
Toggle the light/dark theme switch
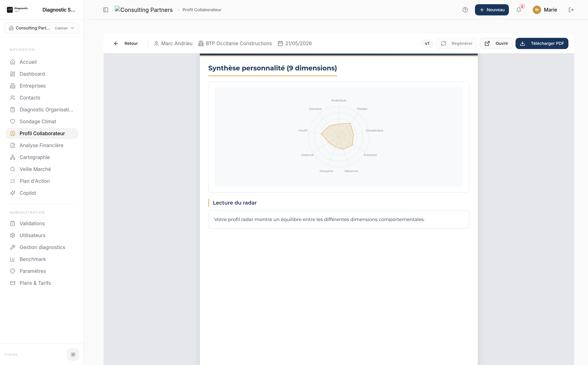[73, 354]
